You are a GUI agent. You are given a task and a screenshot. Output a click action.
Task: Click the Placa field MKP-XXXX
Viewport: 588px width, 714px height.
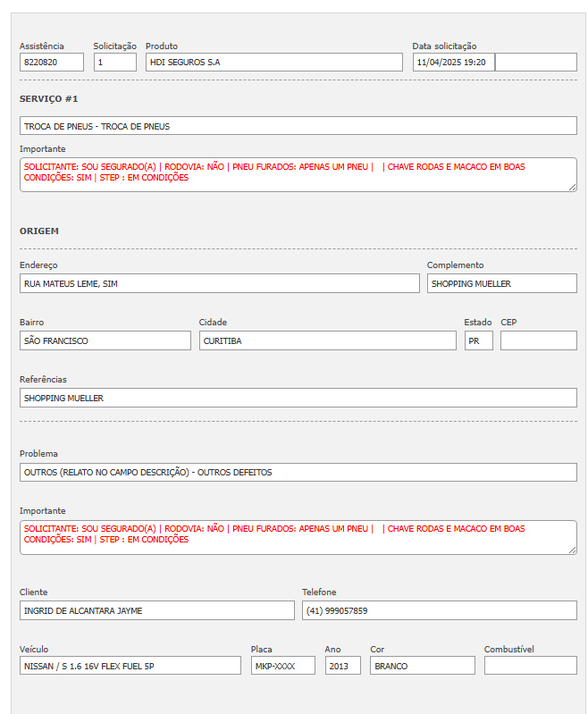283,666
